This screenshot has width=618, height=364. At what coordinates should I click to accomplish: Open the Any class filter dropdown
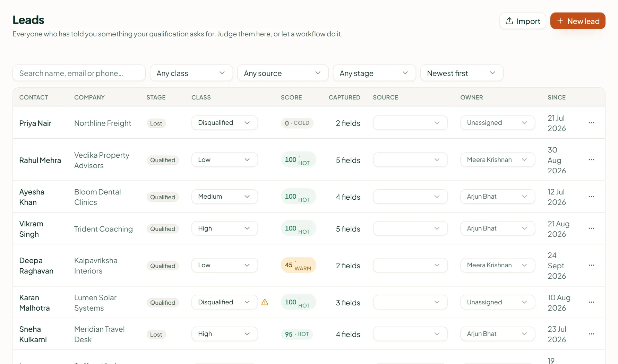click(191, 73)
